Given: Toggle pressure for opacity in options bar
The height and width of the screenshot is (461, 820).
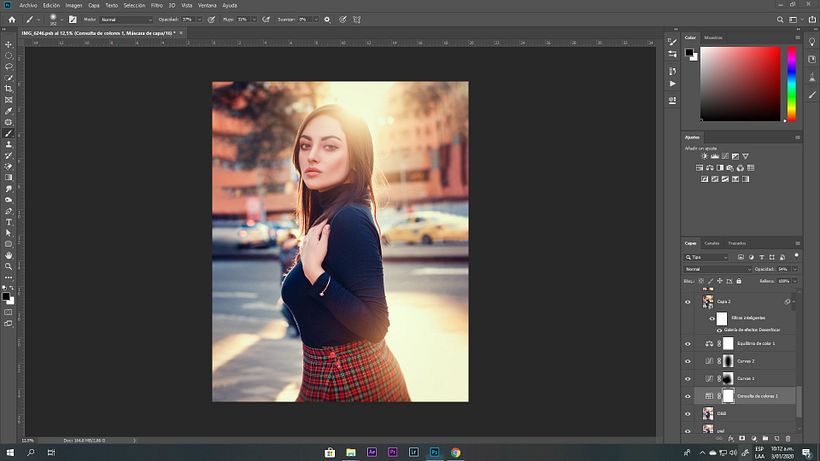Looking at the screenshot, I should [211, 19].
